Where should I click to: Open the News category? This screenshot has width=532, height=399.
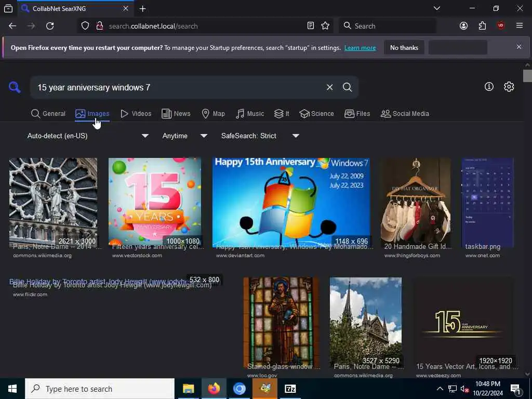click(x=176, y=114)
